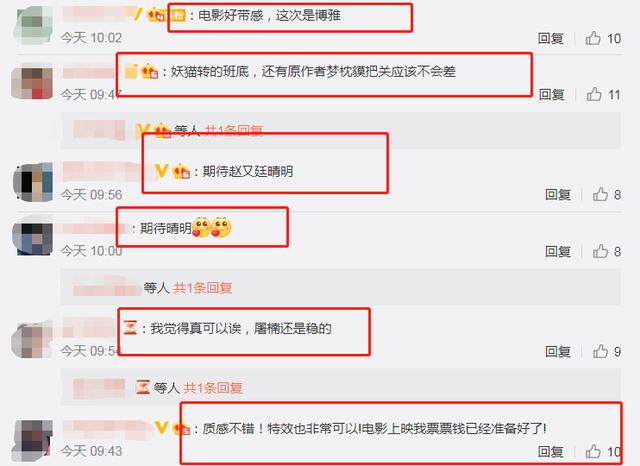Open avatar of the 09:43 commenter

pos(33,440)
